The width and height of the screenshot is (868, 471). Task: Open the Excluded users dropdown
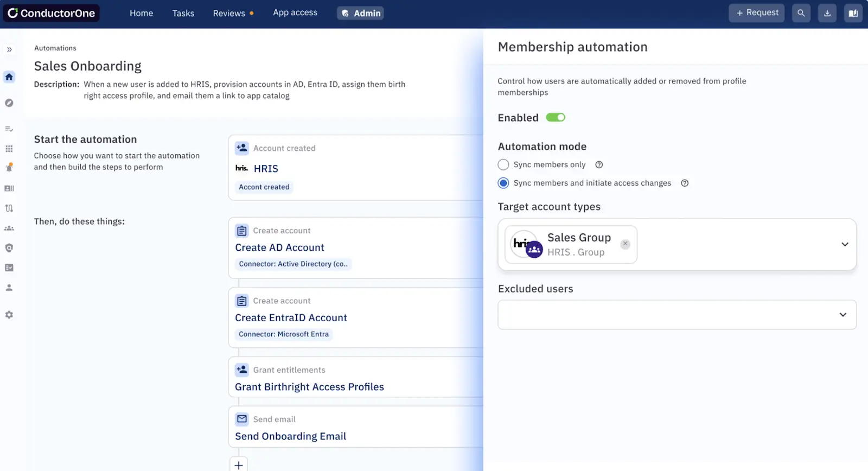[843, 315]
